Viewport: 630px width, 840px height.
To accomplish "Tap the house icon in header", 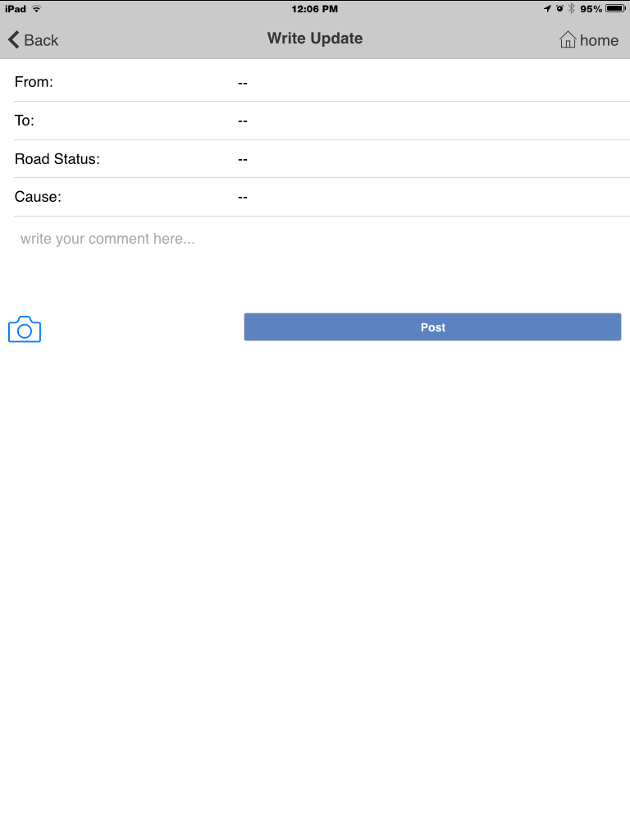I will pyautogui.click(x=568, y=39).
